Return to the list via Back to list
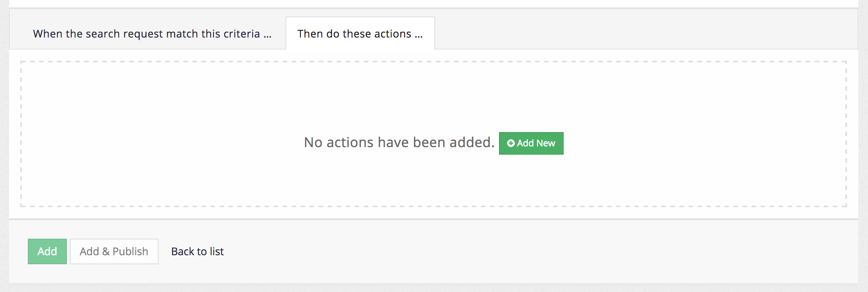 click(197, 251)
